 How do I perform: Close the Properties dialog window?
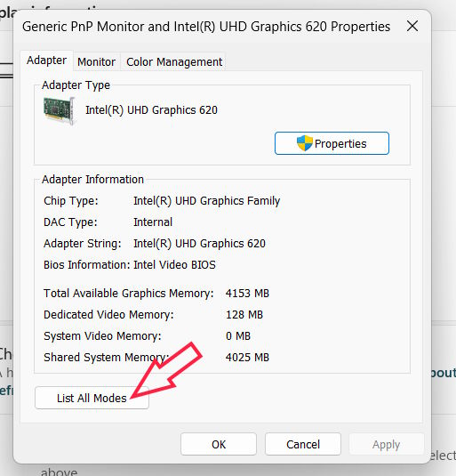(x=412, y=26)
